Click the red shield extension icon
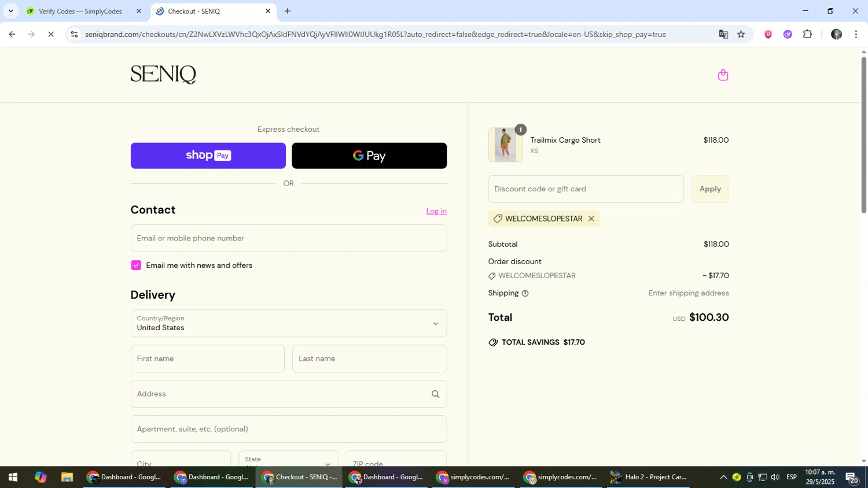 point(768,34)
